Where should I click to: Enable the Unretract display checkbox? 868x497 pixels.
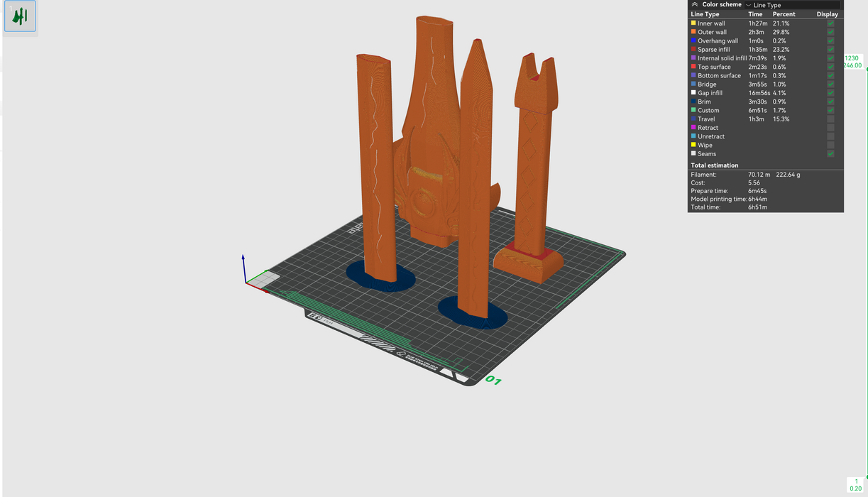pyautogui.click(x=830, y=136)
